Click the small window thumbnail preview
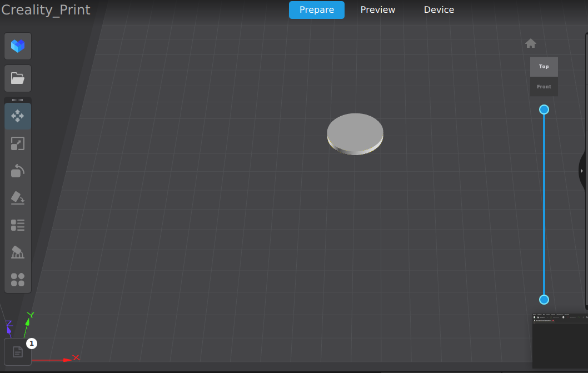This screenshot has height=373, width=588. click(x=560, y=341)
